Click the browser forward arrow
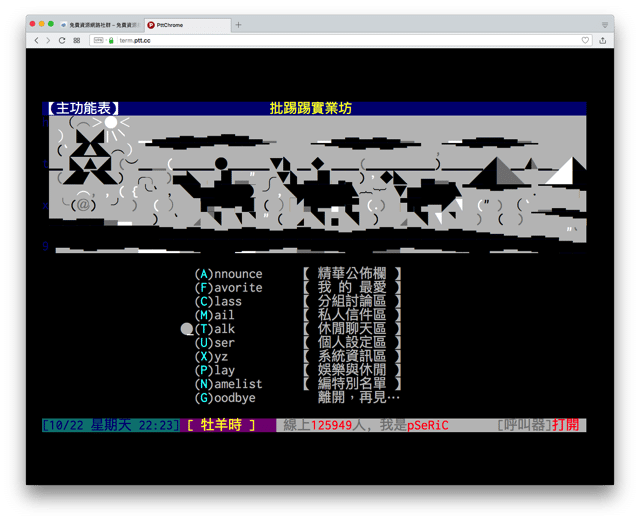This screenshot has height=522, width=640. [48, 41]
